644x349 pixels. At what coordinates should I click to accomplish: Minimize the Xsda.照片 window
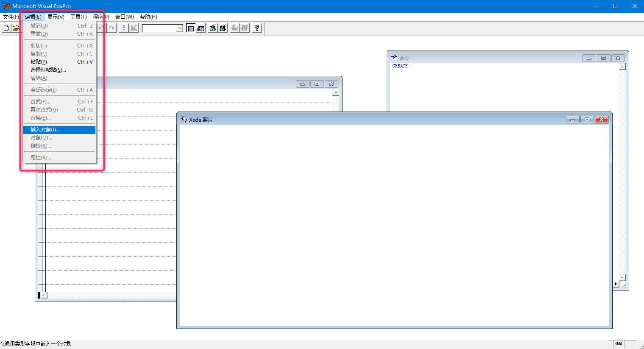pos(572,120)
